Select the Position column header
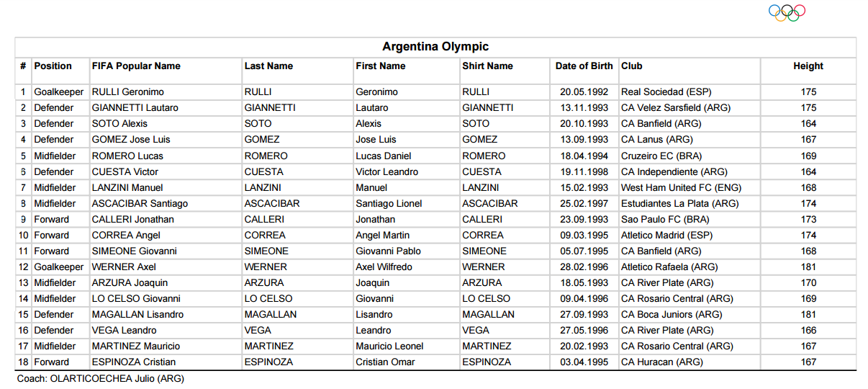This screenshot has width=868, height=389. coord(53,66)
